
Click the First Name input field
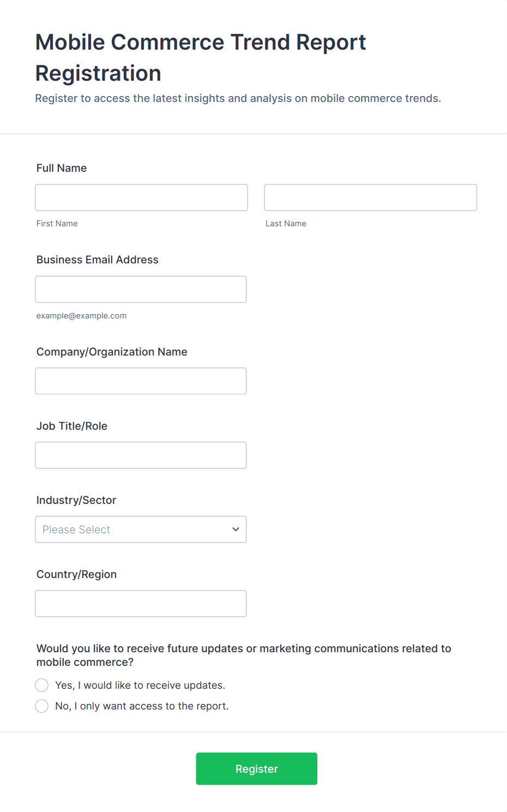pos(141,197)
